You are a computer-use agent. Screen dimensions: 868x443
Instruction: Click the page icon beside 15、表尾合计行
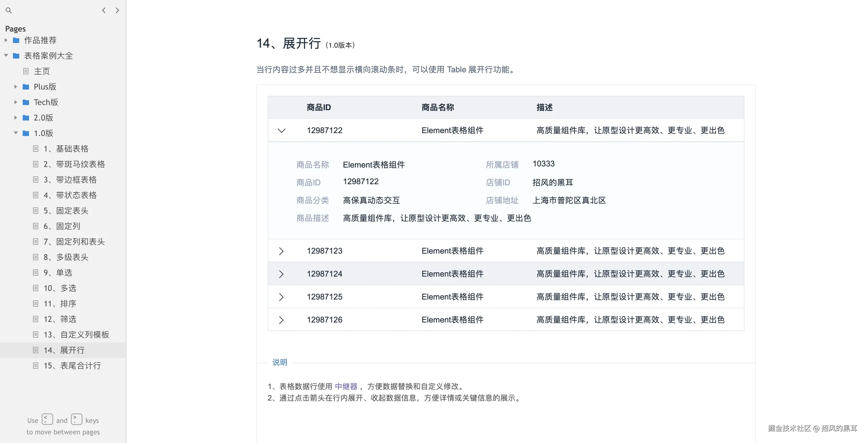pos(36,366)
